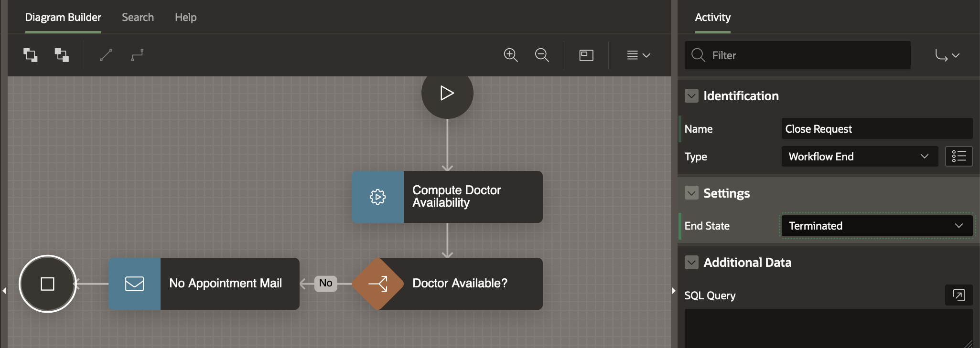Click the Type quick pick list button

coord(958,157)
